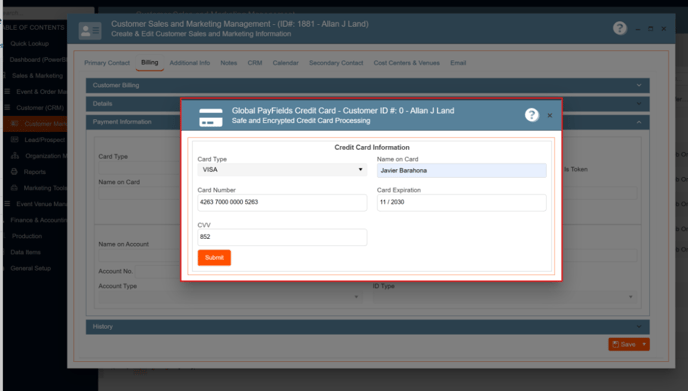Open Organization sidebar item

(x=46, y=156)
